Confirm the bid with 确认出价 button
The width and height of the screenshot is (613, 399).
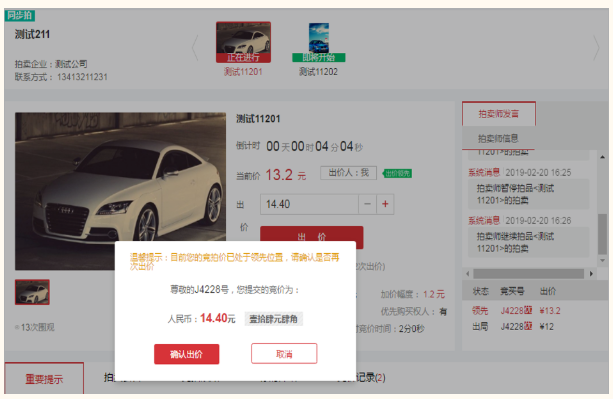(x=186, y=354)
